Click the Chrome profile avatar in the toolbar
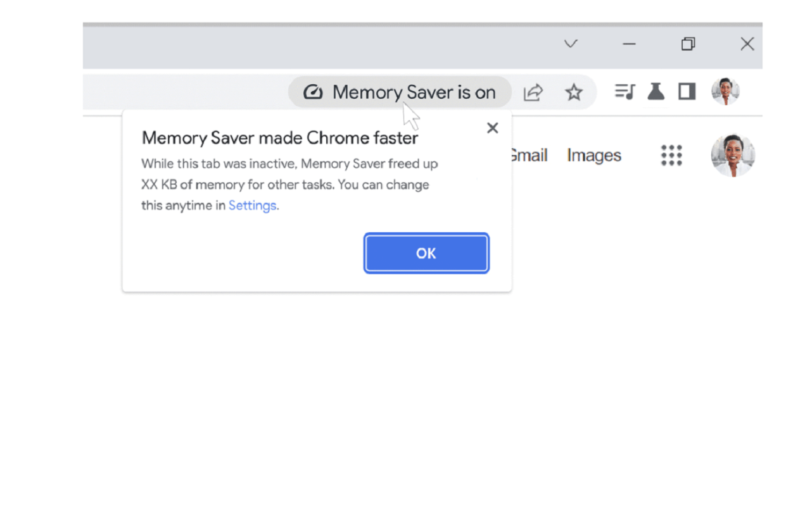Image resolution: width=812 pixels, height=507 pixels. [x=725, y=91]
